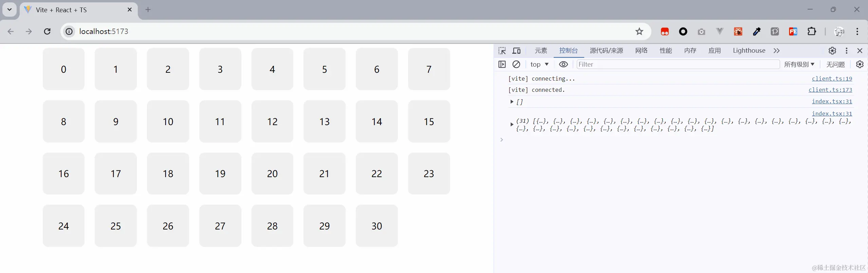Toggle the console sidebar icon
Image resolution: width=868 pixels, height=273 pixels.
point(502,64)
